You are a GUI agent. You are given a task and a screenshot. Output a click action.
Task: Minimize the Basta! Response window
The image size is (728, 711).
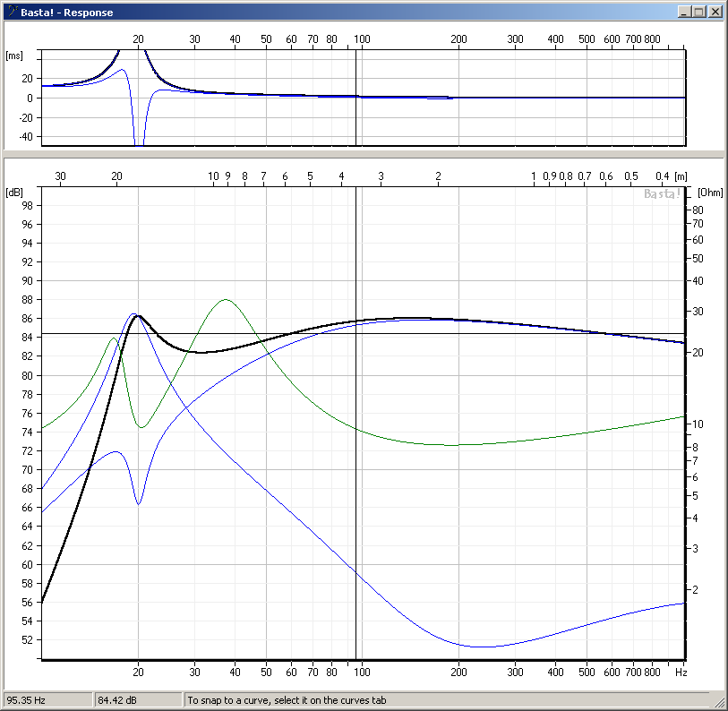(685, 13)
